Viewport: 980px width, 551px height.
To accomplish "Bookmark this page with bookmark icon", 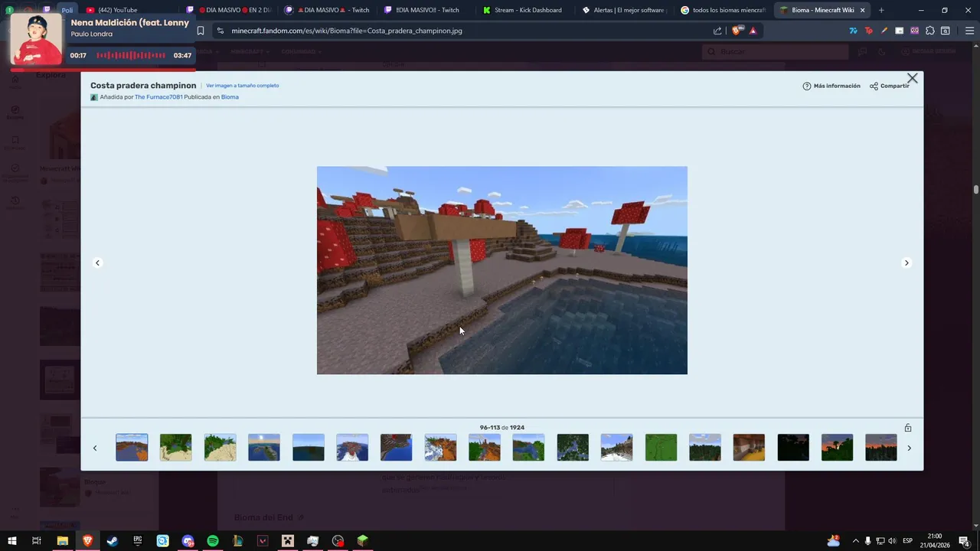I will [x=201, y=31].
